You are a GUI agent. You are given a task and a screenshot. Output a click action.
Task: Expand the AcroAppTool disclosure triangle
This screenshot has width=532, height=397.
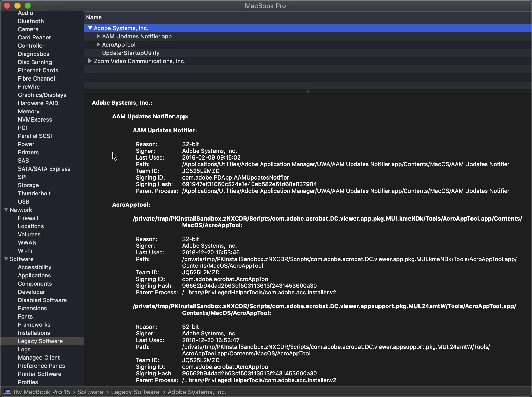pos(98,45)
